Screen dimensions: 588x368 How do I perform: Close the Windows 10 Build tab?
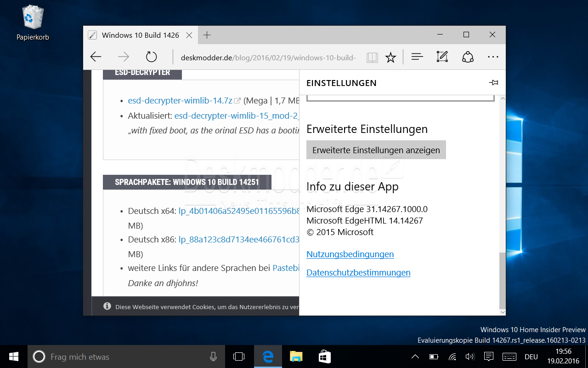pos(189,35)
